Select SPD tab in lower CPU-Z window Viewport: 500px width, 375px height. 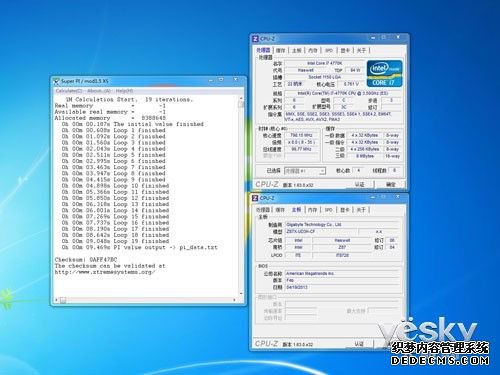(328, 210)
